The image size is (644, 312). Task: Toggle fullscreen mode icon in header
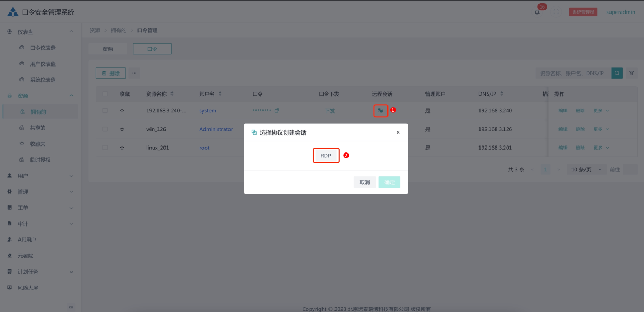[556, 12]
